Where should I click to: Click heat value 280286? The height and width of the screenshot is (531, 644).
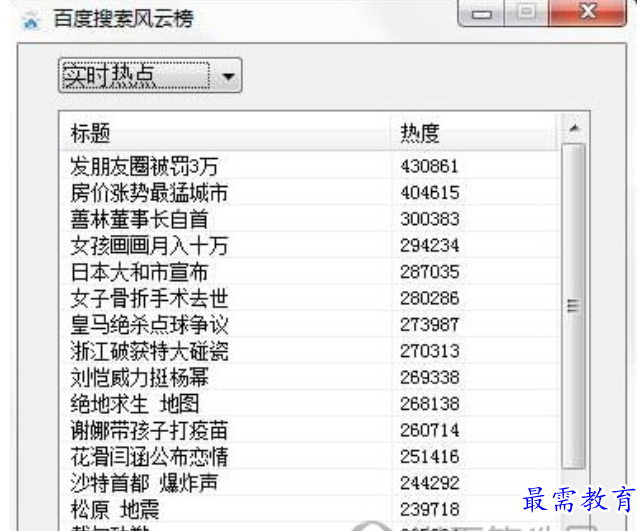pos(429,298)
